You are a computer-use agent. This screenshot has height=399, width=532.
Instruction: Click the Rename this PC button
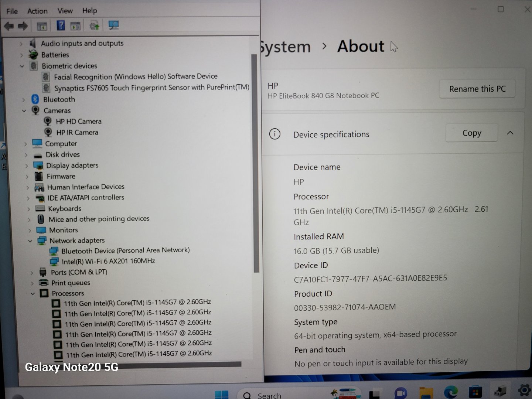click(477, 89)
